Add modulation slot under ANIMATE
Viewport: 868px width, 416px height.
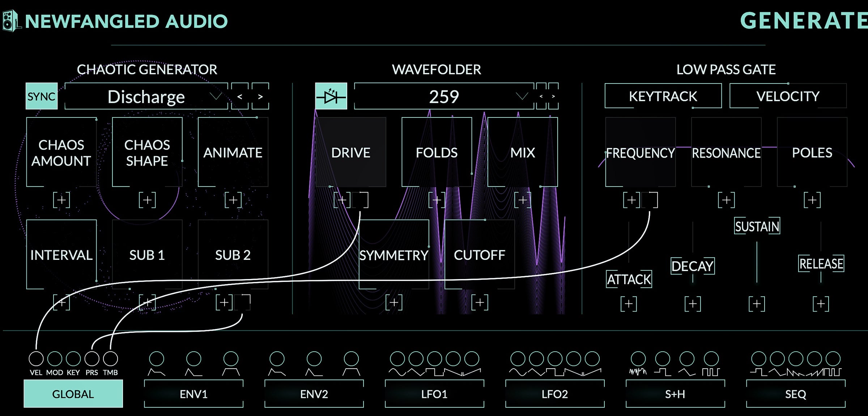pyautogui.click(x=233, y=200)
